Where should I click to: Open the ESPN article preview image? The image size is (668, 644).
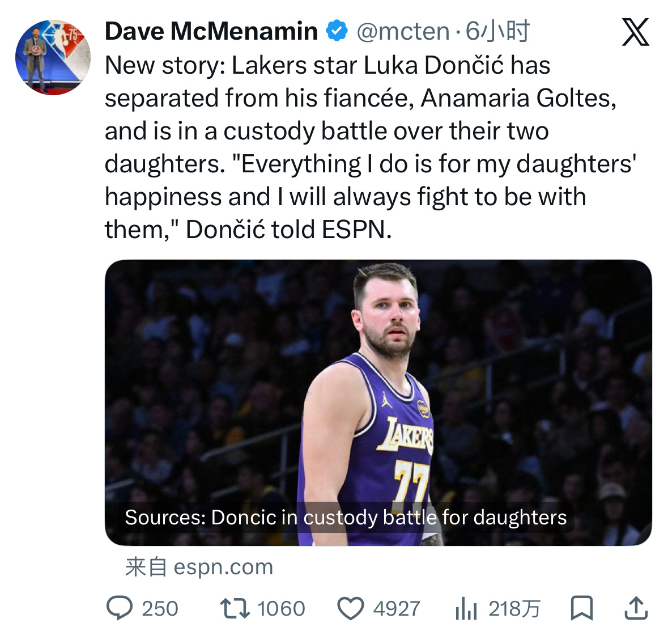[378, 385]
